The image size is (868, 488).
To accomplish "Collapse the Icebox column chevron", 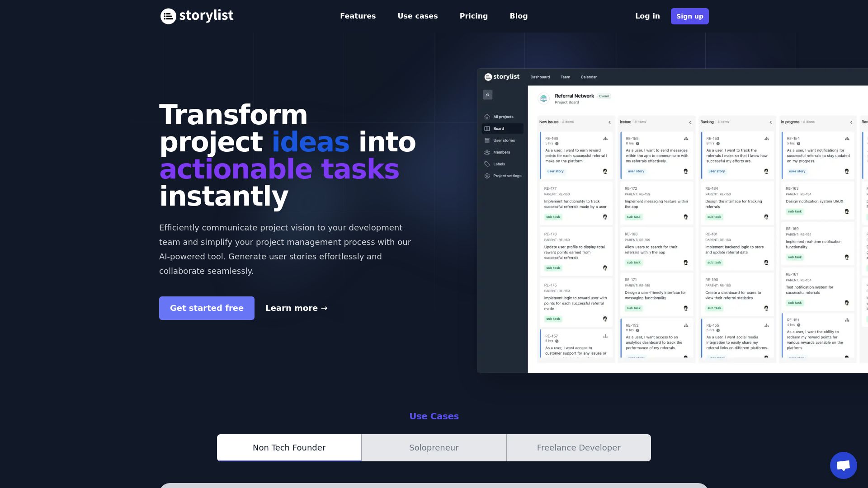I will click(x=690, y=122).
